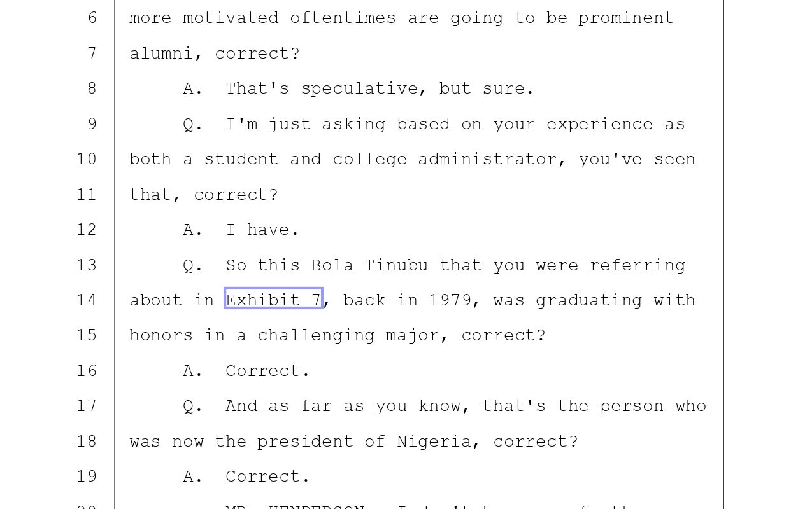Click line number 16 in margin

click(87, 370)
